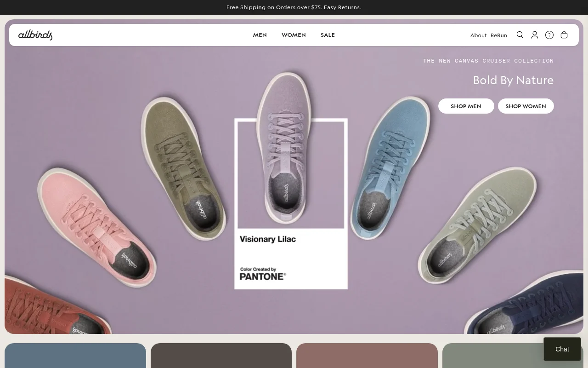Image resolution: width=588 pixels, height=368 pixels.
Task: Select the dark brown product tile
Action: [221, 356]
